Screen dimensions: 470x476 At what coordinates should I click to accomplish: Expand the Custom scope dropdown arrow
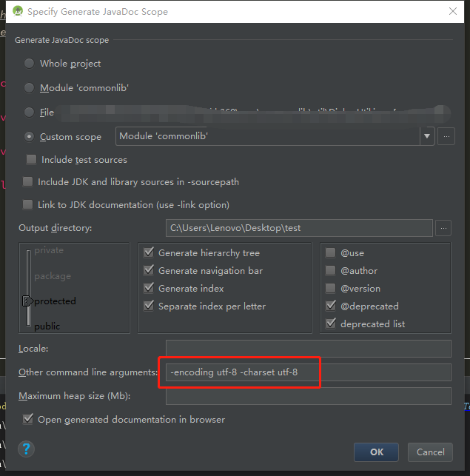(x=427, y=136)
